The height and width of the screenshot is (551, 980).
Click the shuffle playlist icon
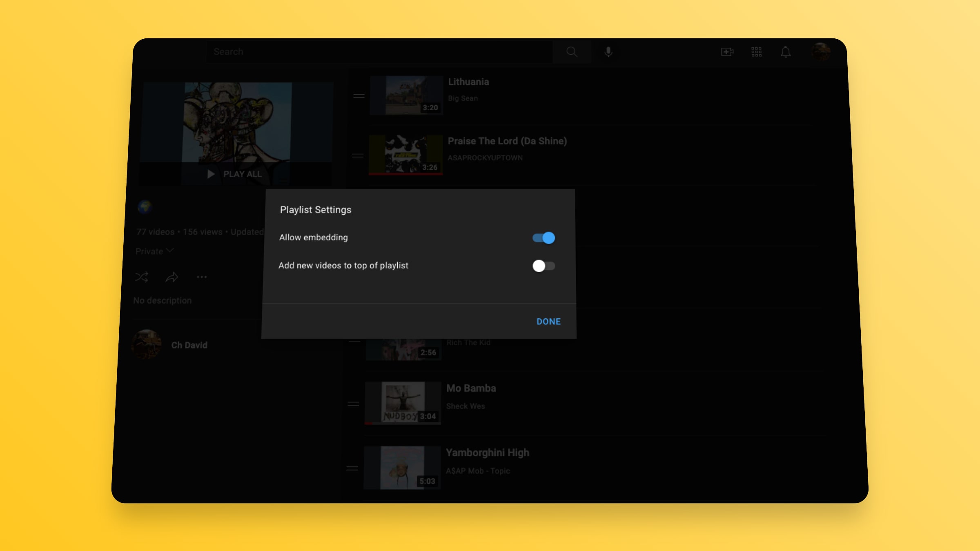point(142,277)
